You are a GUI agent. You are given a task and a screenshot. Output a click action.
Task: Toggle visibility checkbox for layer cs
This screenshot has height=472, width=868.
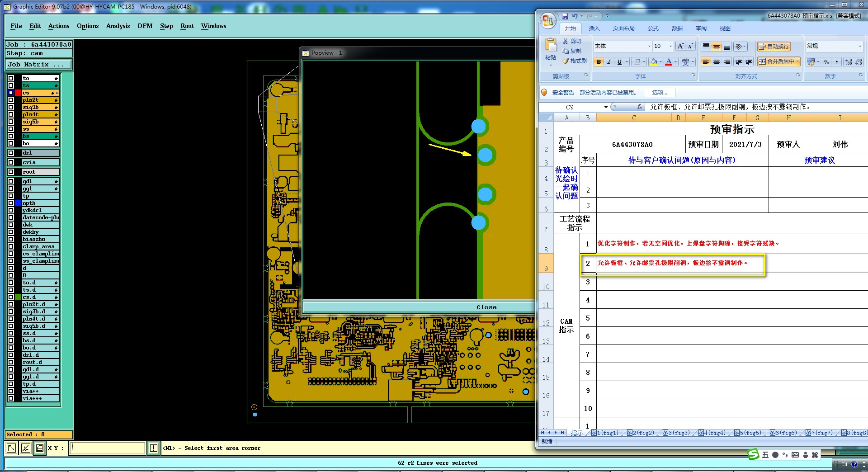(11, 93)
